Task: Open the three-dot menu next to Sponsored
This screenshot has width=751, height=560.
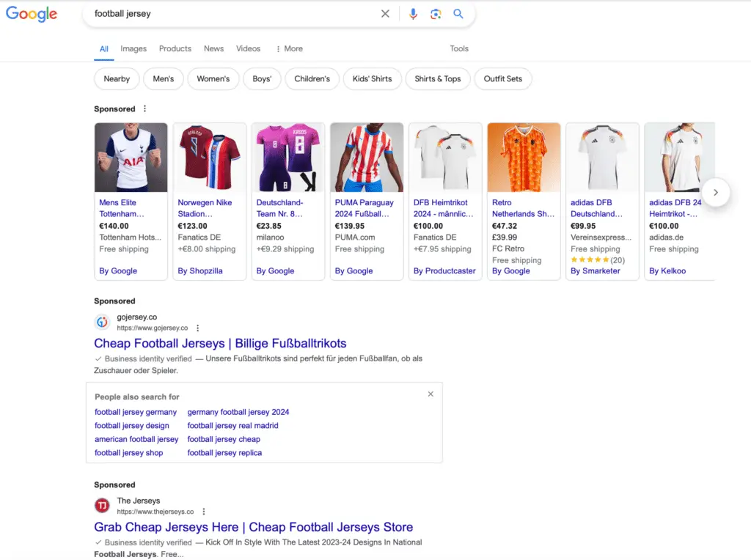Action: (x=144, y=108)
